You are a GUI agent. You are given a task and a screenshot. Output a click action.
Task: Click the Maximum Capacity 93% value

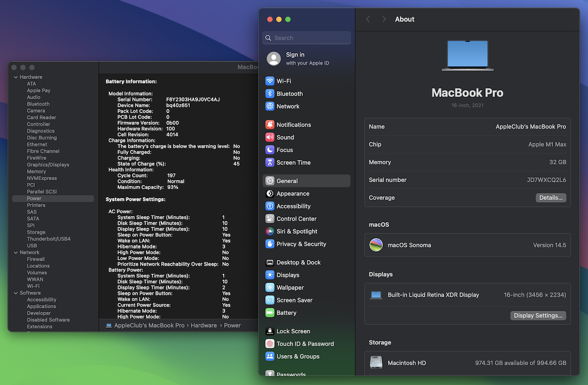pos(173,187)
